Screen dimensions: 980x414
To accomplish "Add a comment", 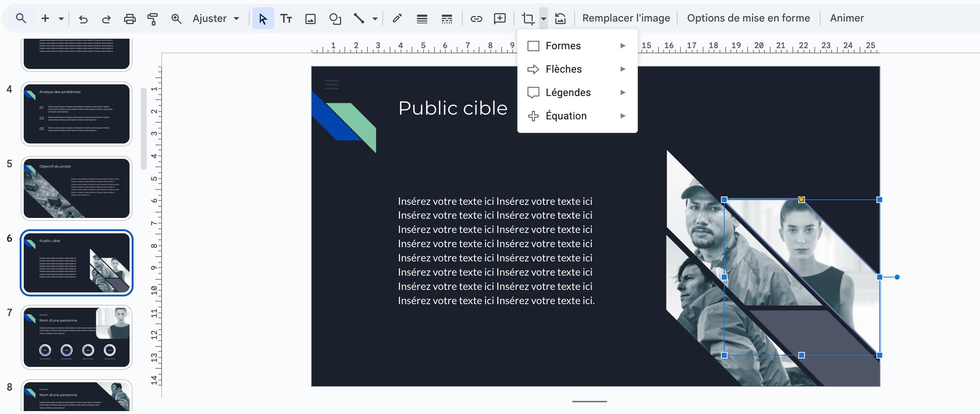I will point(499,18).
